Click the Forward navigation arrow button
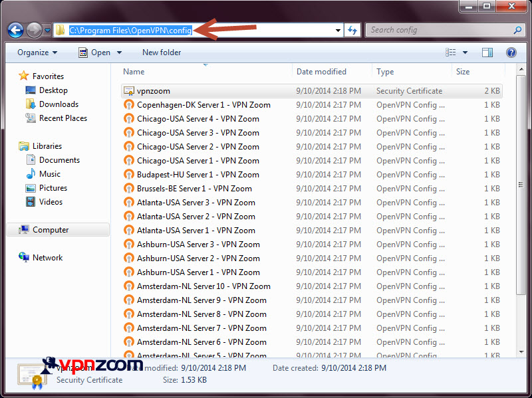This screenshot has height=398, width=532. [x=34, y=30]
